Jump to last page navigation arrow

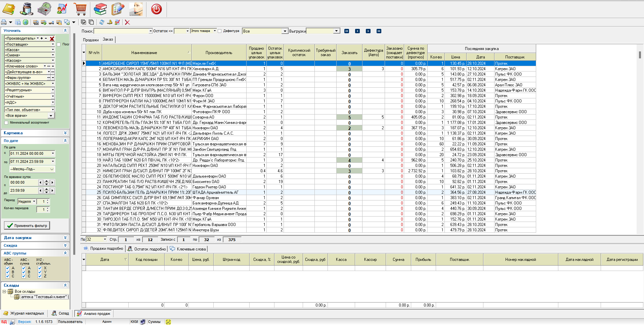[x=379, y=31]
